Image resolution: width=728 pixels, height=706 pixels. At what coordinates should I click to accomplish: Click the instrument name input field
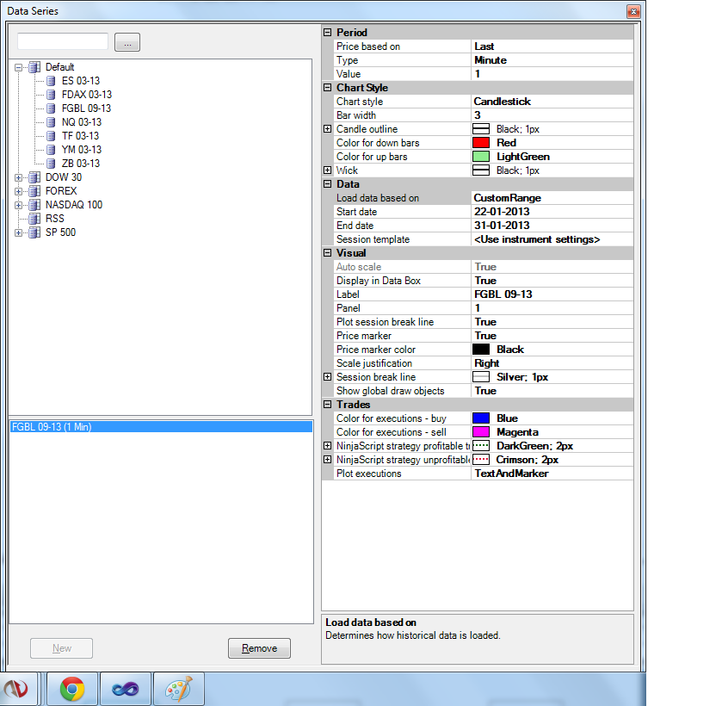[63, 42]
